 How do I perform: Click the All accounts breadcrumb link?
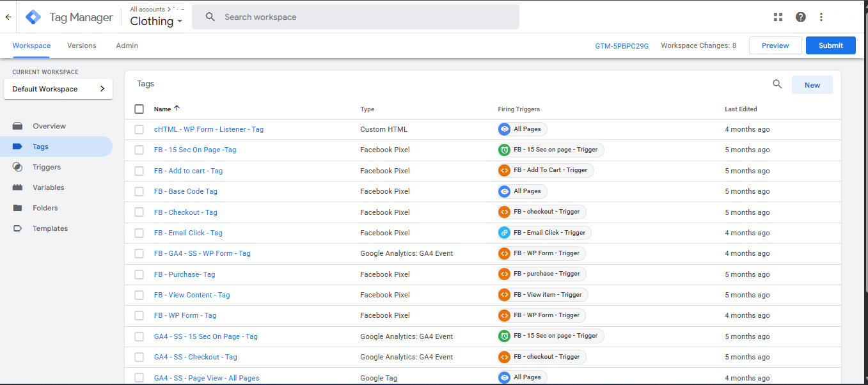click(147, 10)
